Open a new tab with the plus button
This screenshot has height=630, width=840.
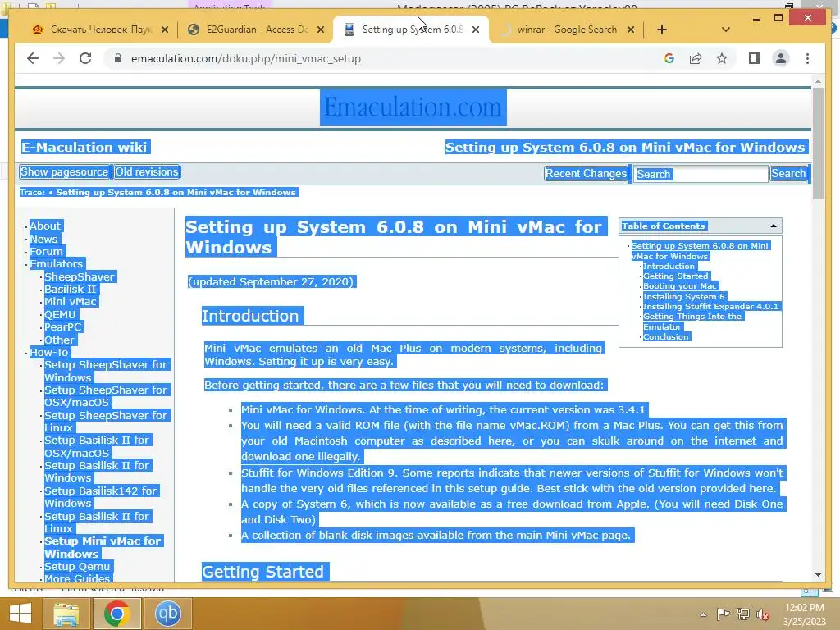pos(662,30)
